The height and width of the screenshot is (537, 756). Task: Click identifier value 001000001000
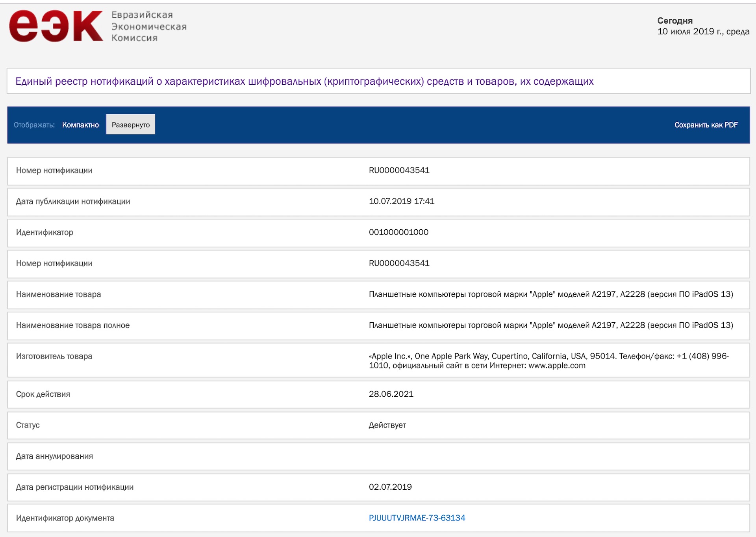click(x=398, y=232)
